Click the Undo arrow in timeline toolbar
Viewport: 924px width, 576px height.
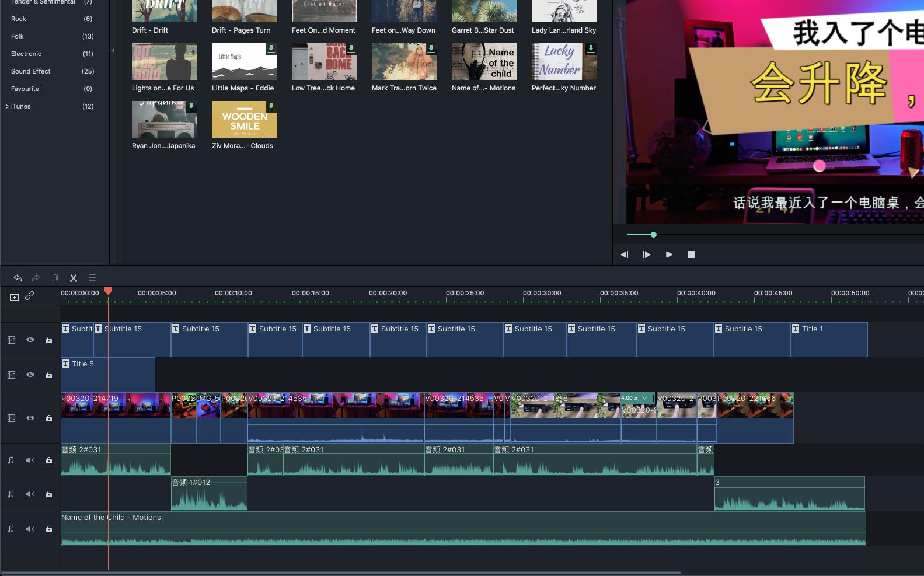tap(18, 278)
